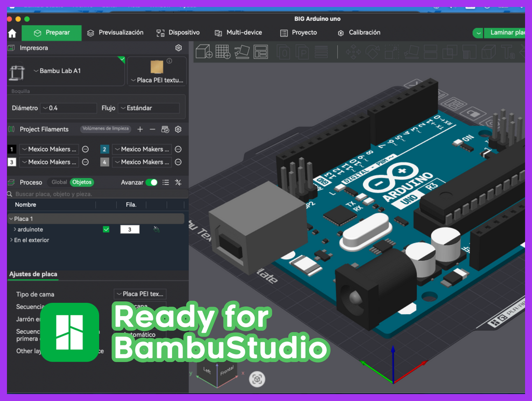The height and width of the screenshot is (401, 532).
Task: Open Project Filaments settings gear
Action: coord(178,130)
